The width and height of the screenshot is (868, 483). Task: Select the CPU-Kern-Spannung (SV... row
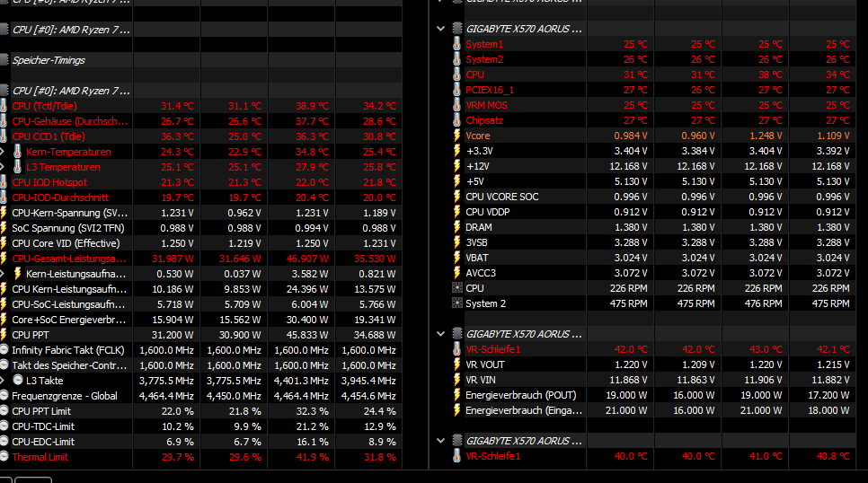pyautogui.click(x=201, y=213)
